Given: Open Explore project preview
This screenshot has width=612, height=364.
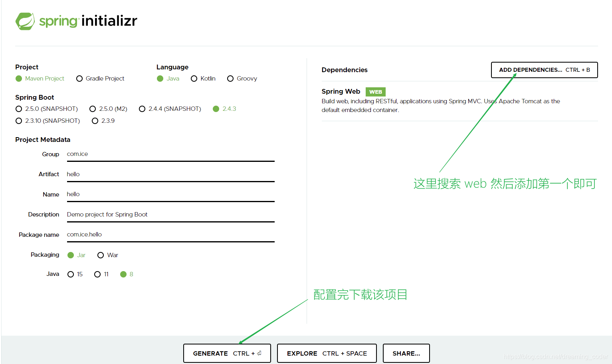Looking at the screenshot, I should pos(327,353).
